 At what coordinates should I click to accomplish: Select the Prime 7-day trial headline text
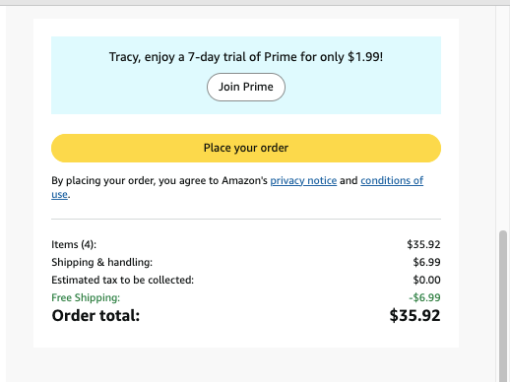[x=246, y=57]
